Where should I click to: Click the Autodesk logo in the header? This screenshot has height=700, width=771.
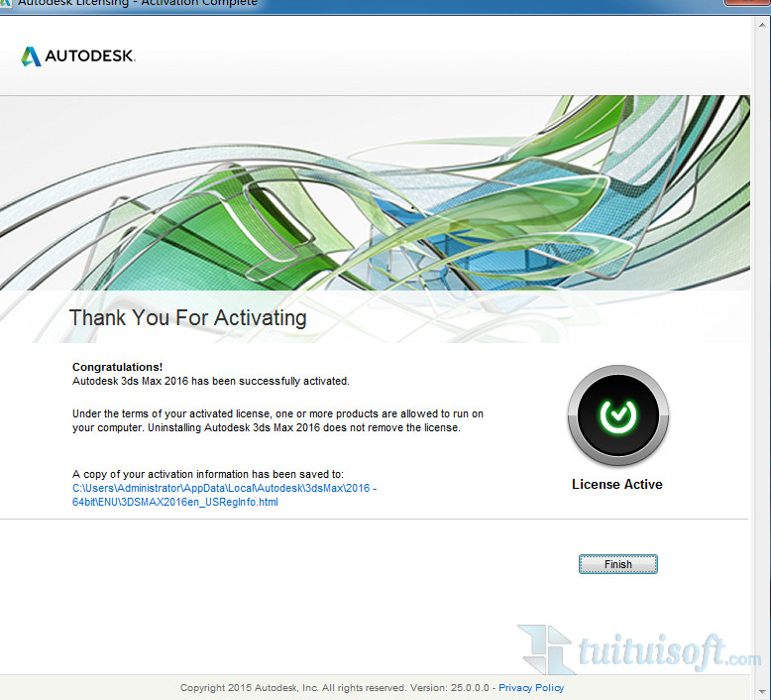click(77, 56)
